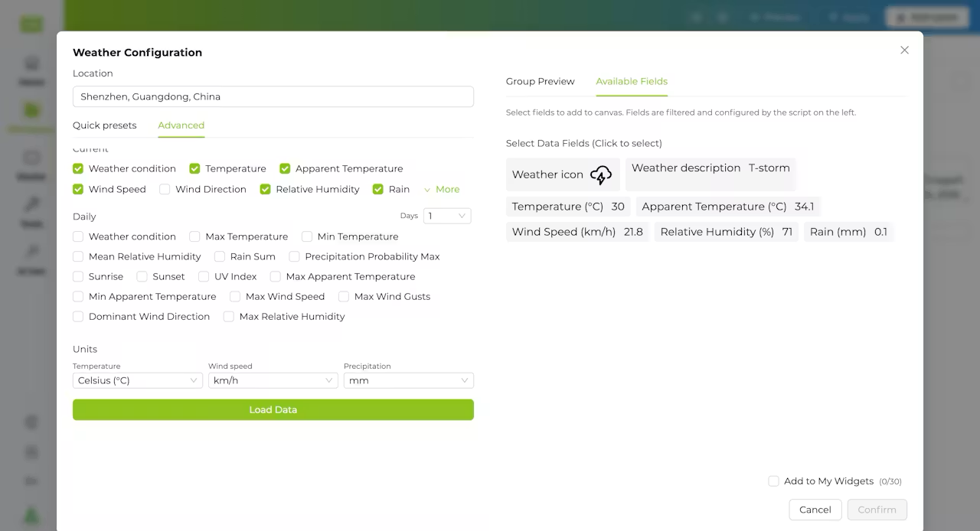Enable the Sunset checkbox
The height and width of the screenshot is (531, 980).
[x=142, y=276]
